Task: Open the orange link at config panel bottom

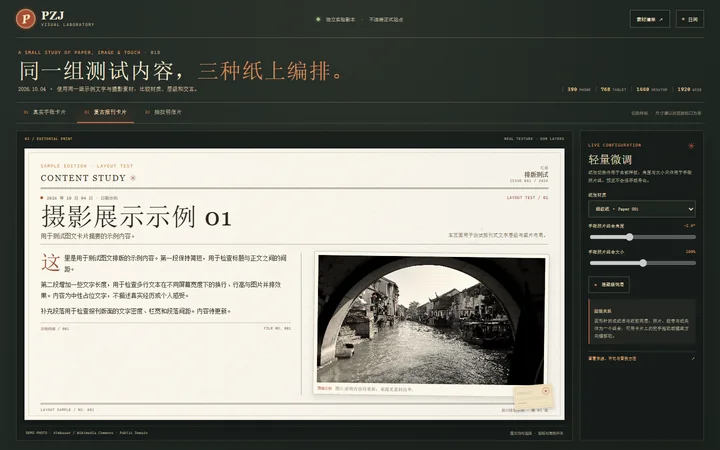Action: pos(612,359)
